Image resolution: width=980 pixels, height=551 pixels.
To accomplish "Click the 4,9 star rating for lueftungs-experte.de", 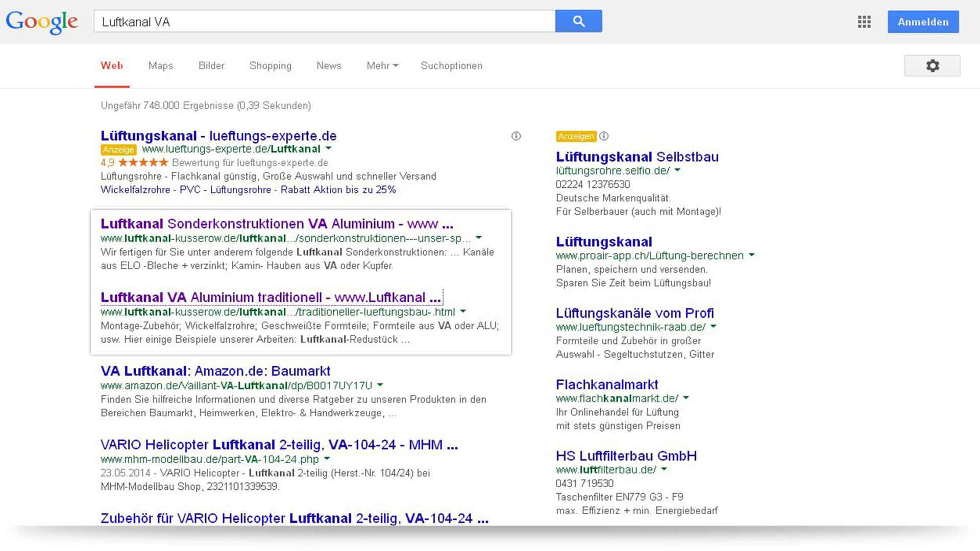I will (134, 163).
